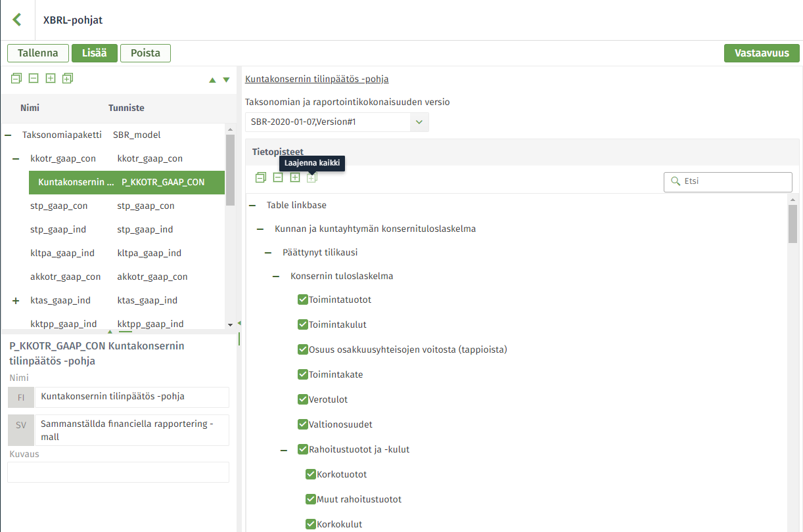
Task: Click the Nimi column header
Action: (x=30, y=108)
